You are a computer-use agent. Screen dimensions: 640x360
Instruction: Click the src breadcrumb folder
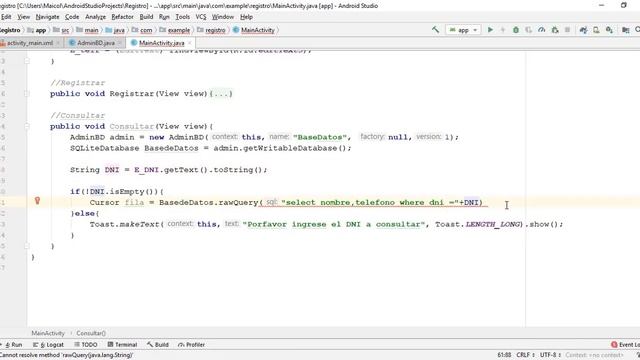[x=61, y=30]
